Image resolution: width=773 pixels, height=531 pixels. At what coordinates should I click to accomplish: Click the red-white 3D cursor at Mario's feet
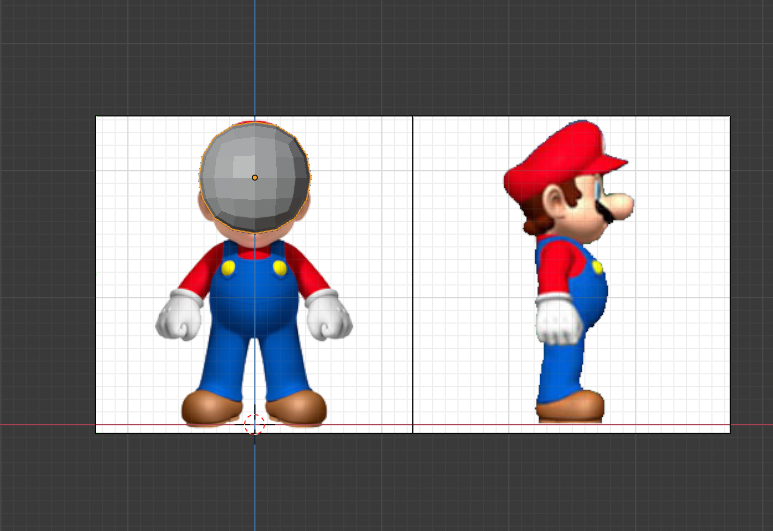pos(254,425)
